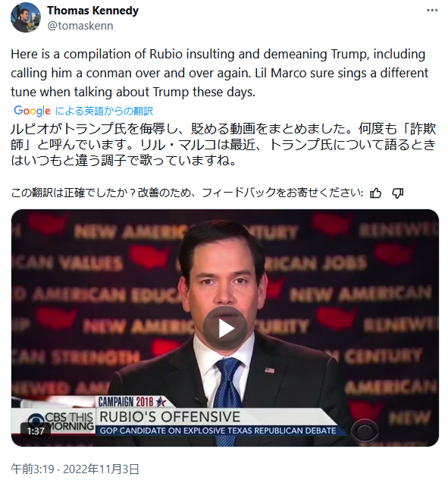
Task: Click the CBS eye watermark in video corner
Action: pos(365,431)
